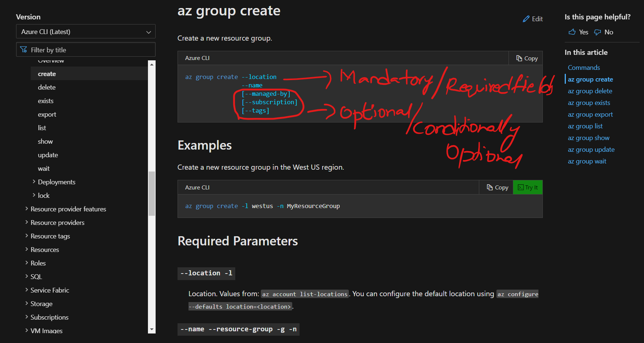
Task: Select the update item in sidebar
Action: coord(48,155)
